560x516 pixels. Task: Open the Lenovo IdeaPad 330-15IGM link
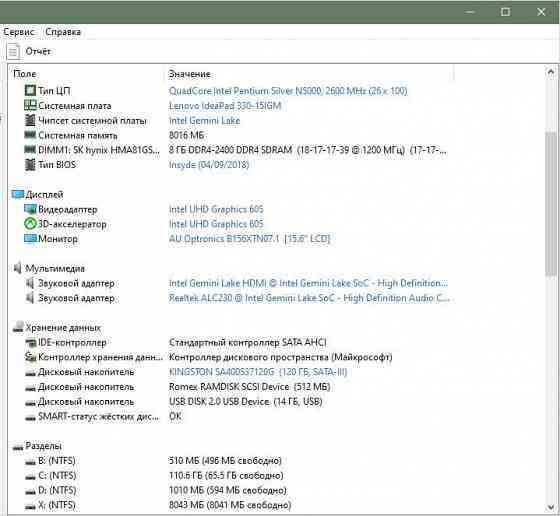(x=225, y=106)
